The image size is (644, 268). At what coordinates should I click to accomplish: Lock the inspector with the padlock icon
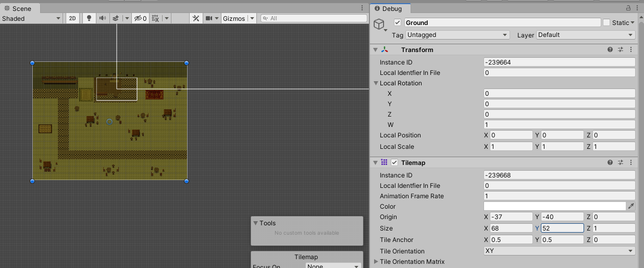(x=628, y=8)
